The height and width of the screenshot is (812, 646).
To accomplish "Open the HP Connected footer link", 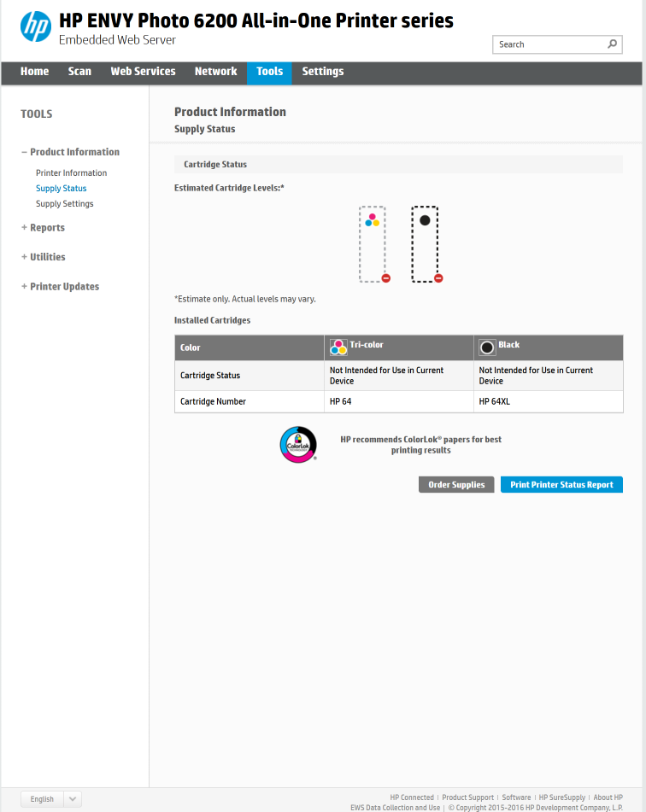I will [412, 797].
